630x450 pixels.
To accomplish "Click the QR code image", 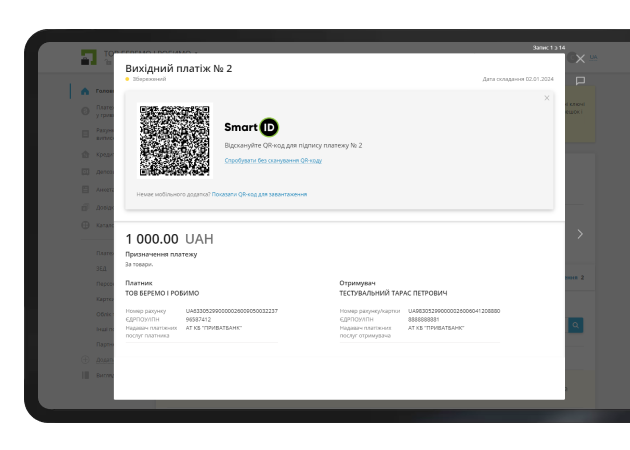I will pyautogui.click(x=175, y=141).
